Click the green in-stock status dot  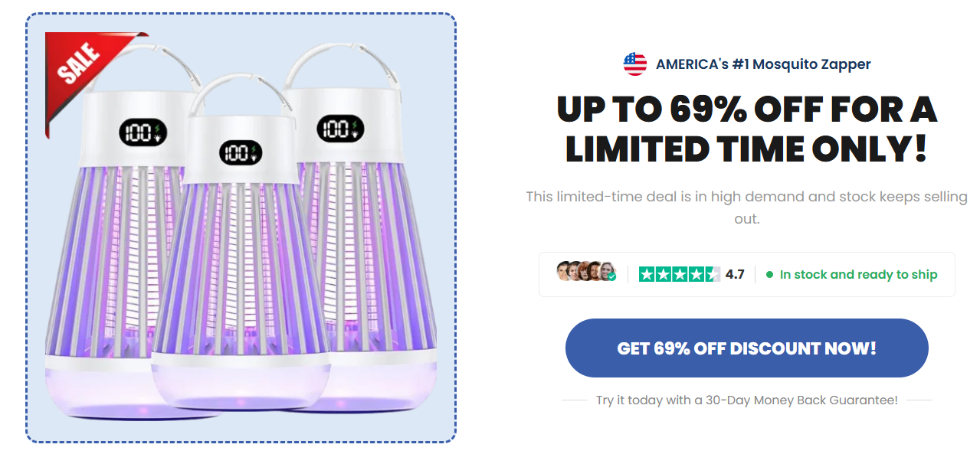769,275
